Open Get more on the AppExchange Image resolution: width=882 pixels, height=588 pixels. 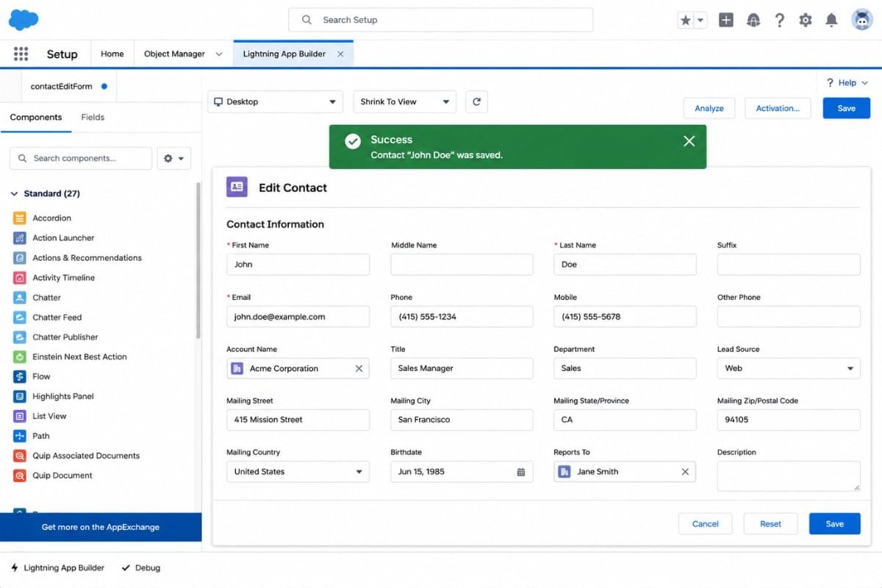pos(101,527)
